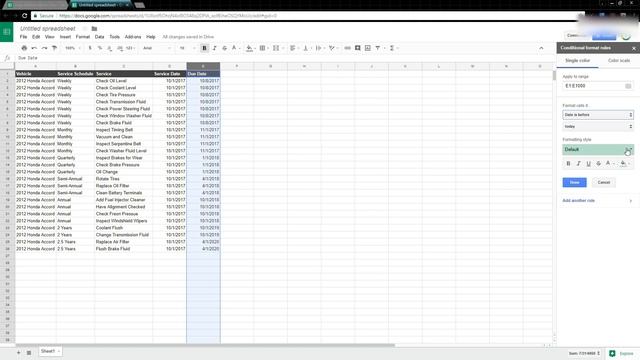Open the borders menu

tap(263, 48)
